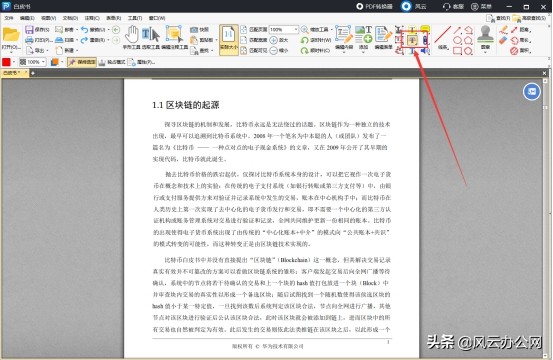Click the Zoom In (放大) plus icon
The image size is (553, 360).
(x=274, y=40)
